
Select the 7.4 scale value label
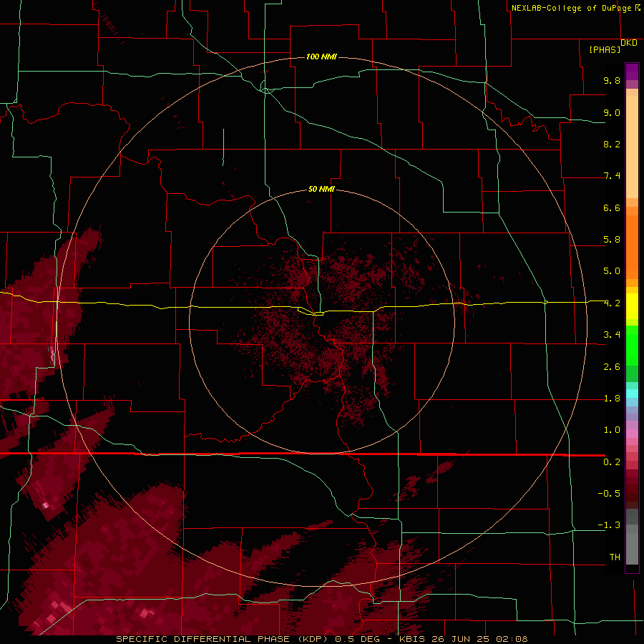coord(612,176)
